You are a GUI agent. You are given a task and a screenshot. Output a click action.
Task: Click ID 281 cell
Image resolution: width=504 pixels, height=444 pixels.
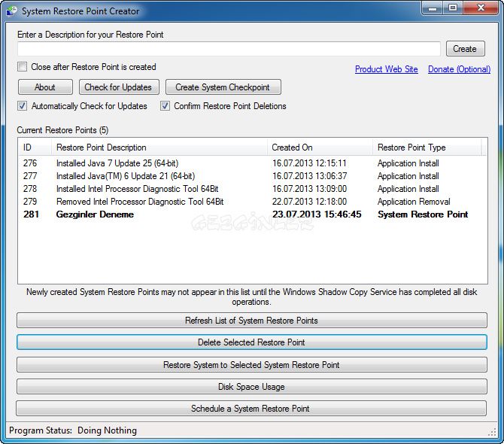tap(31, 214)
